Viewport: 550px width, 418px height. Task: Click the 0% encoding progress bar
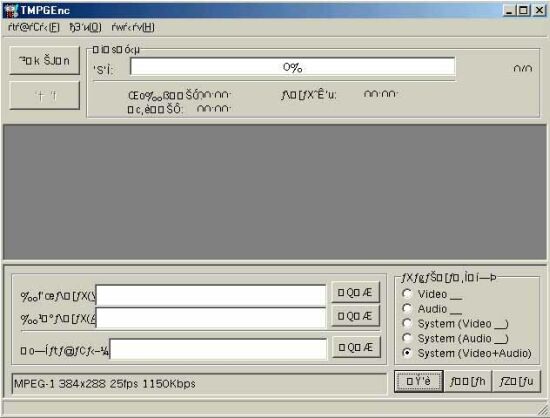pyautogui.click(x=293, y=67)
